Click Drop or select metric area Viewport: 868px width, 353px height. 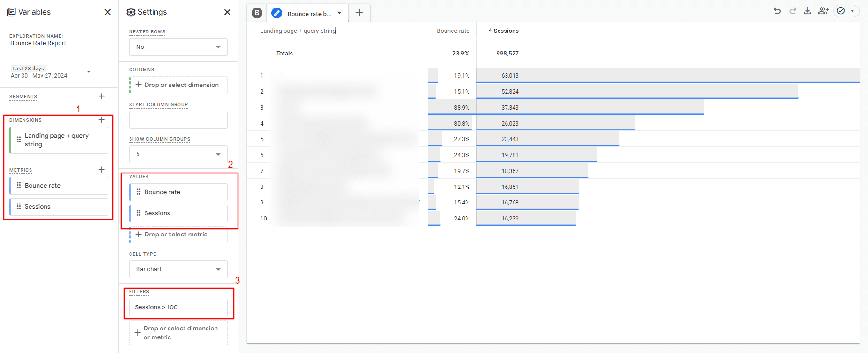178,235
